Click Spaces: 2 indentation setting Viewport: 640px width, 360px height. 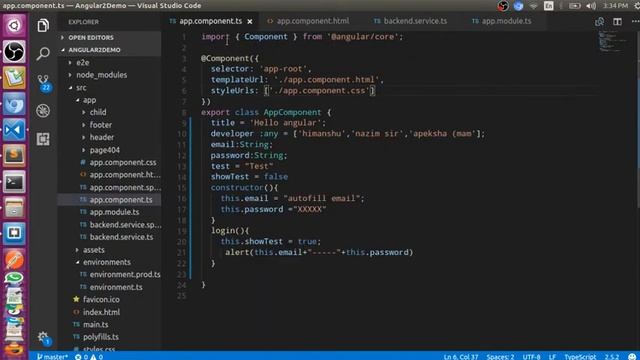(500, 357)
